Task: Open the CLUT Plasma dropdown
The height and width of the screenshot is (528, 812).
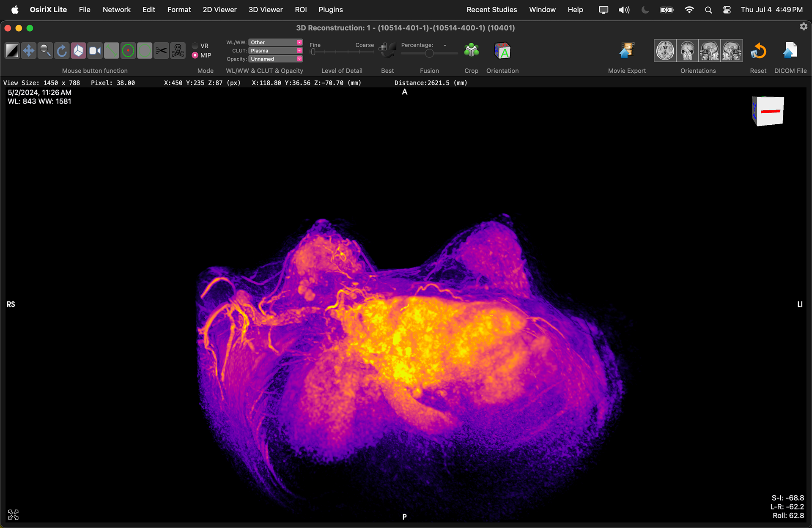Action: [275, 51]
